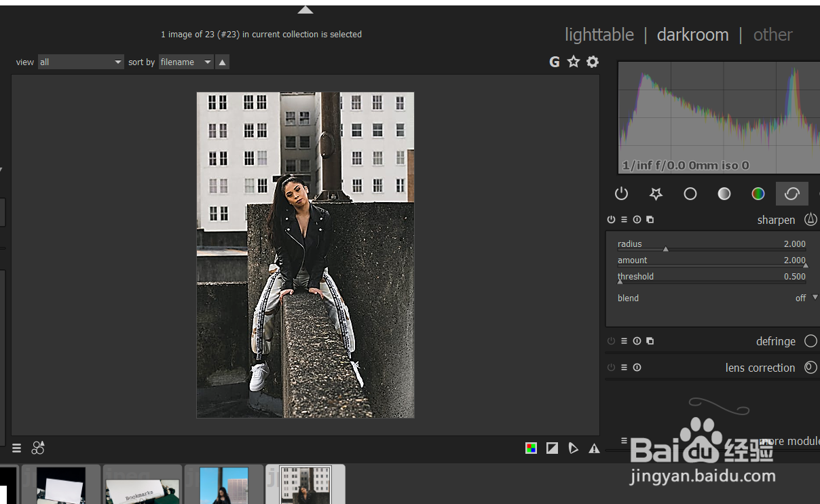
Task: Open the view filter dropdown
Action: [81, 62]
